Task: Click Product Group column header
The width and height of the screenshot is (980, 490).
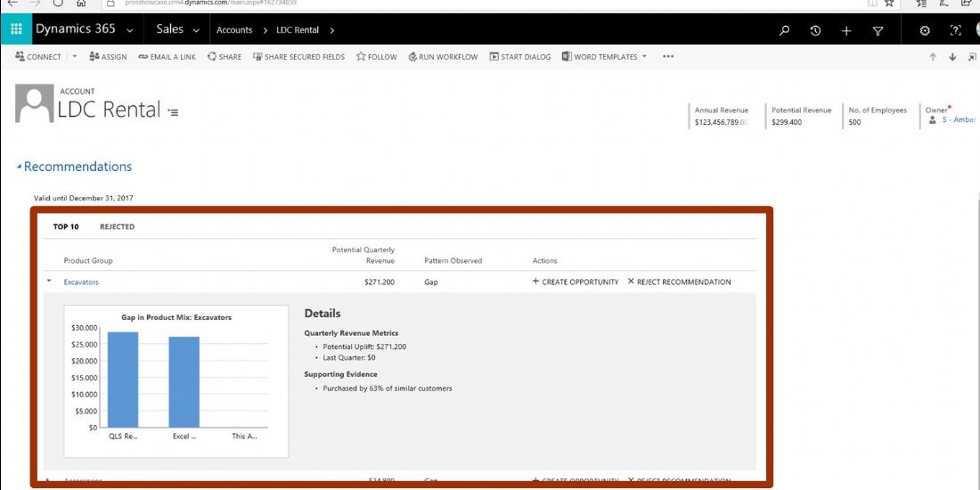Action: tap(88, 261)
